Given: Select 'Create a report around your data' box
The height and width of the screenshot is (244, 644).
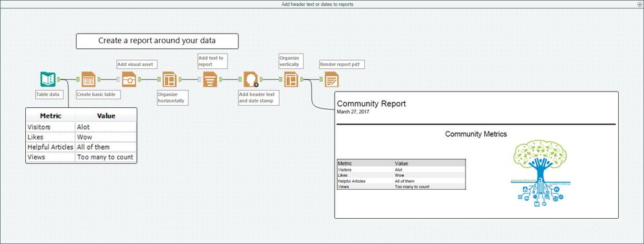Looking at the screenshot, I should pos(157,41).
